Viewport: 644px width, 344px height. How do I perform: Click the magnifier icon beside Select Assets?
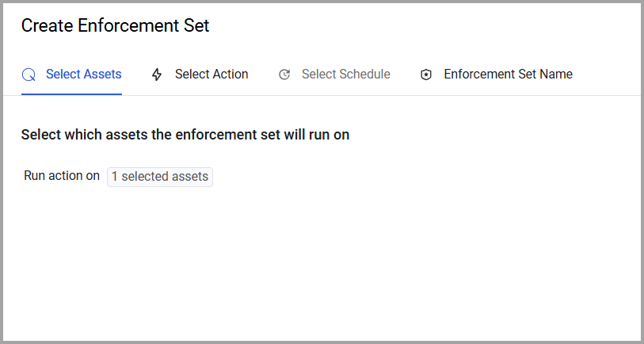coord(29,75)
